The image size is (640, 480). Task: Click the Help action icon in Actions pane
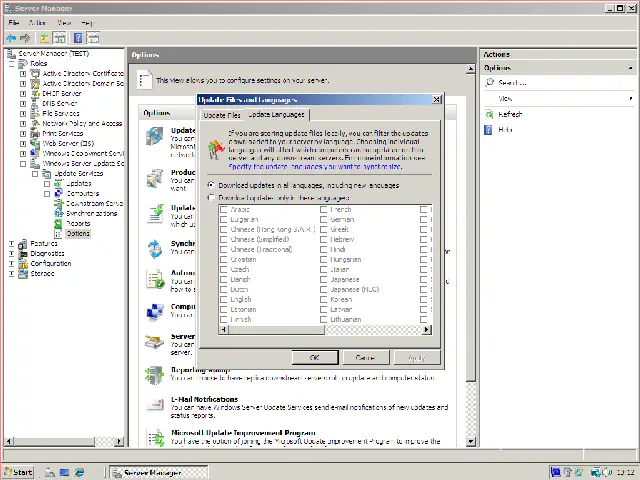pos(488,130)
